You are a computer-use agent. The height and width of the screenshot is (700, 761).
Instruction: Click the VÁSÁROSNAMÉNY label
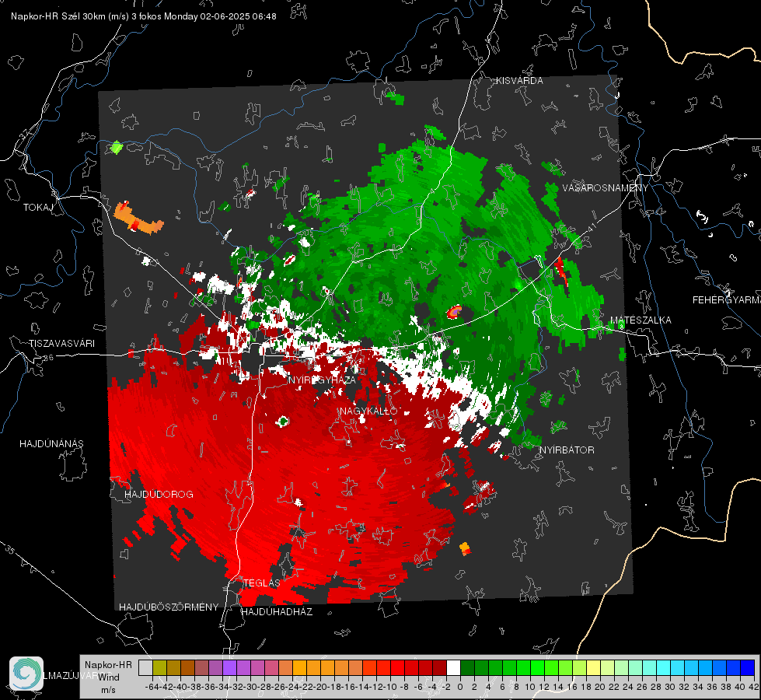(x=606, y=188)
